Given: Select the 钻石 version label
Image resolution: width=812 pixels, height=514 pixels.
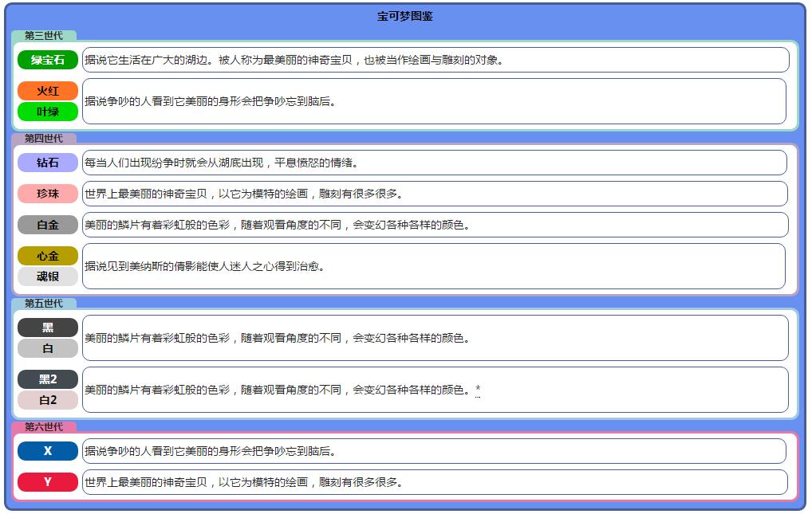Looking at the screenshot, I should coord(48,163).
